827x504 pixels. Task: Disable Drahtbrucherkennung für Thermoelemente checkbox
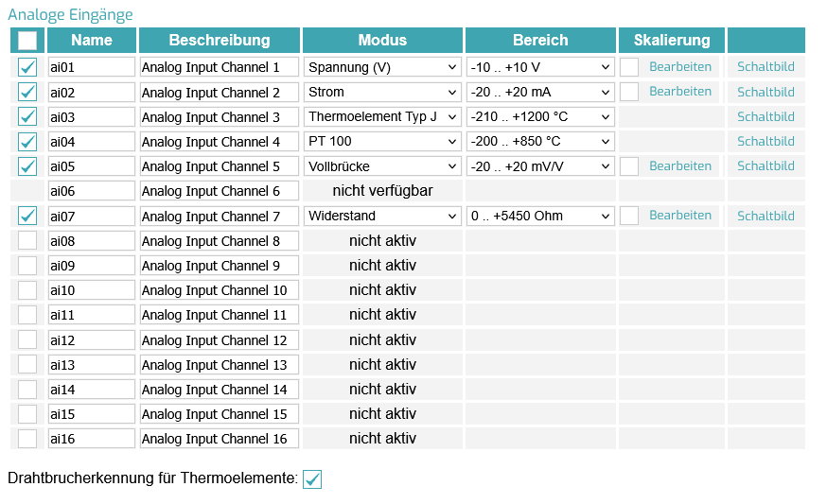[312, 479]
